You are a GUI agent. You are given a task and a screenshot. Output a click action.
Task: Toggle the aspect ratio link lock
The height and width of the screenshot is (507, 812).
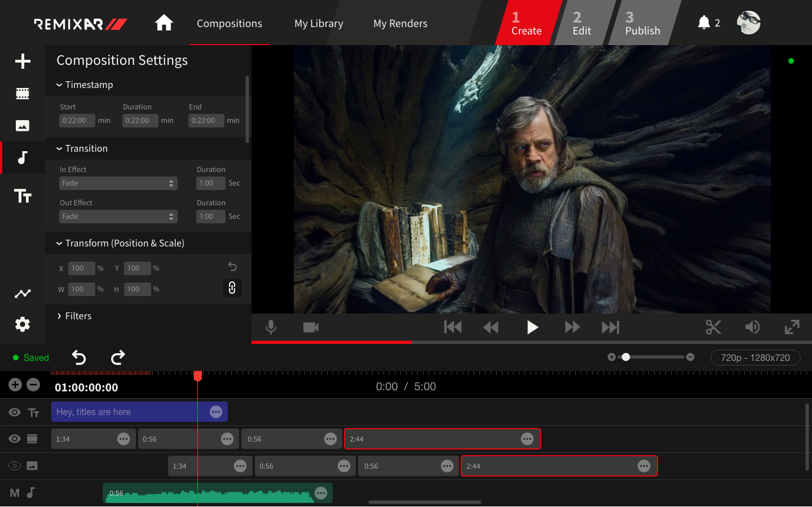[x=232, y=288]
